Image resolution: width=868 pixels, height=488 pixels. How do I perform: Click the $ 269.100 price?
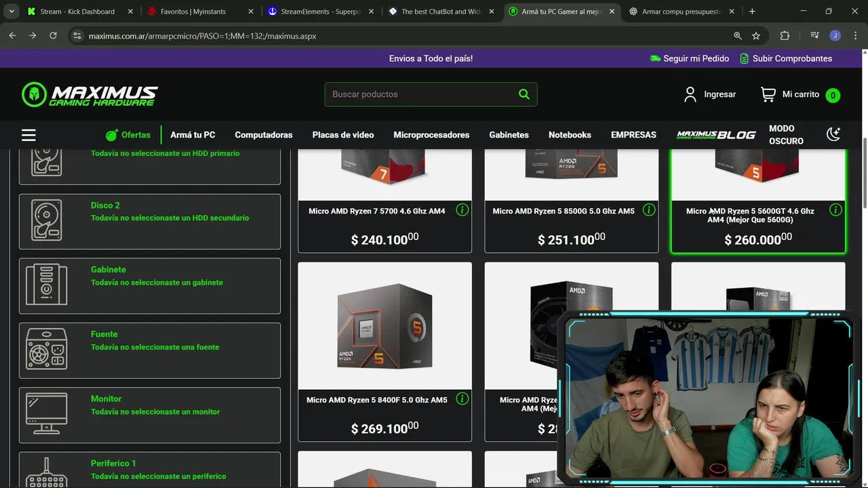[384, 428]
